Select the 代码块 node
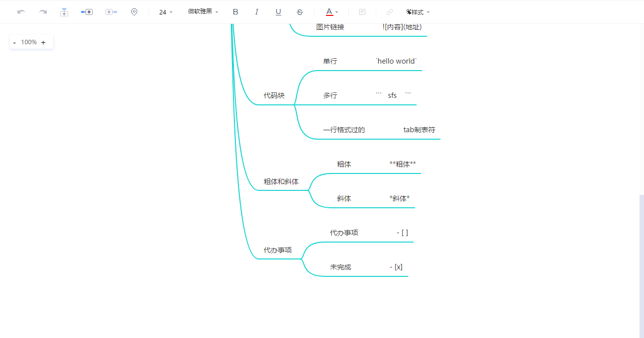Image resolution: width=644 pixels, height=338 pixels. (x=274, y=95)
